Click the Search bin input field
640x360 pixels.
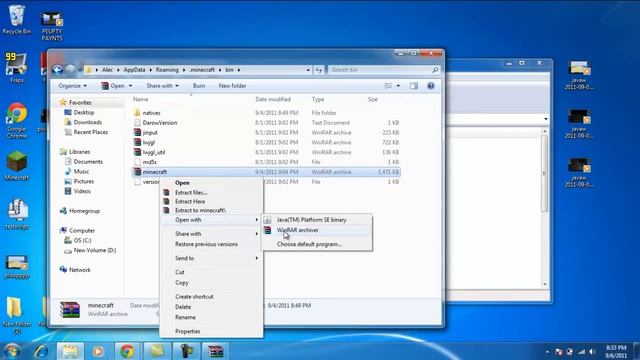[x=380, y=70]
